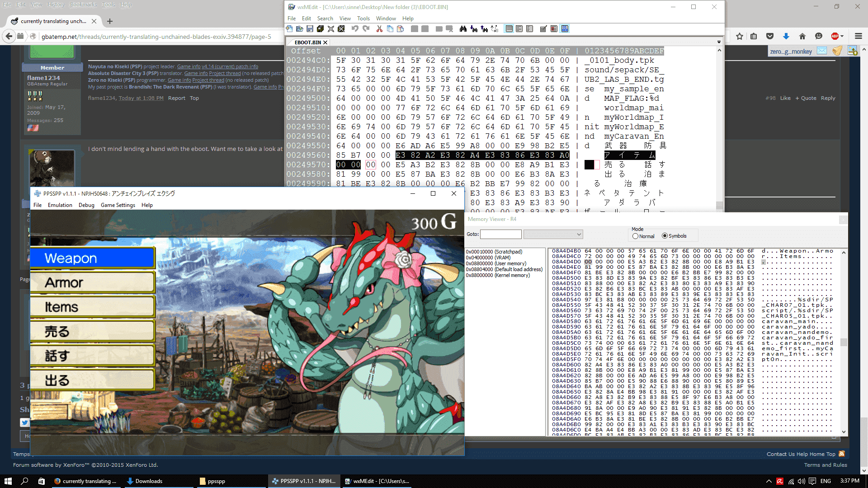The image size is (868, 488).
Task: Select the Symbols mode radio button
Action: (x=665, y=236)
